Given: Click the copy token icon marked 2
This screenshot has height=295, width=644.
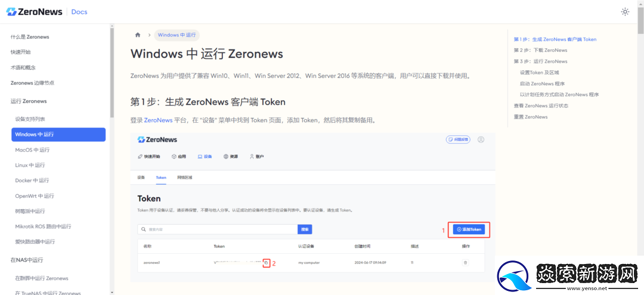Looking at the screenshot, I should tap(266, 262).
